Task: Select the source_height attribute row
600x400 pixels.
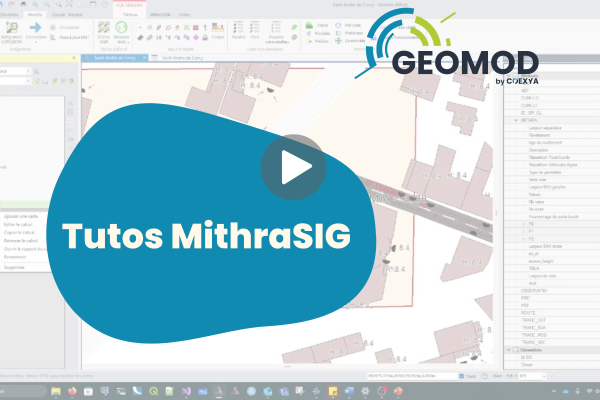Action: coord(552,261)
